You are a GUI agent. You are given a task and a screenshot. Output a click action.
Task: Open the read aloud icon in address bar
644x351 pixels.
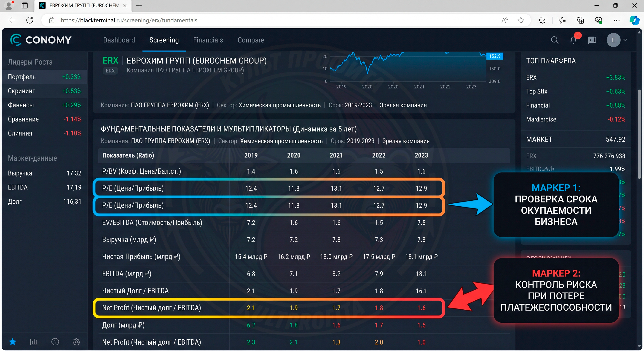(504, 20)
